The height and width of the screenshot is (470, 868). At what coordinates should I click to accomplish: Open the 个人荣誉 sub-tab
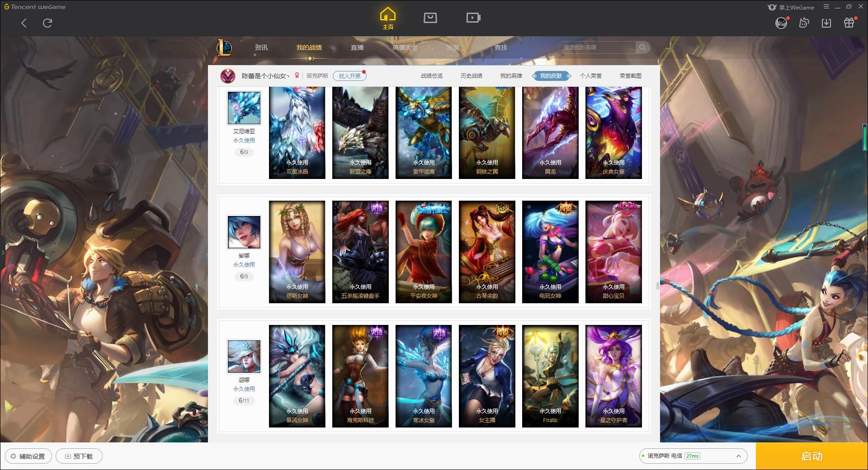click(x=591, y=76)
